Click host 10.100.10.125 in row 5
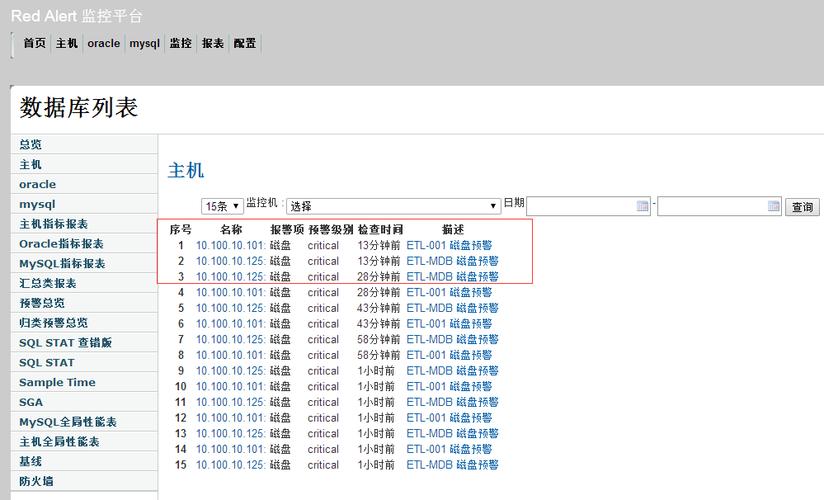This screenshot has height=500, width=824. 230,308
